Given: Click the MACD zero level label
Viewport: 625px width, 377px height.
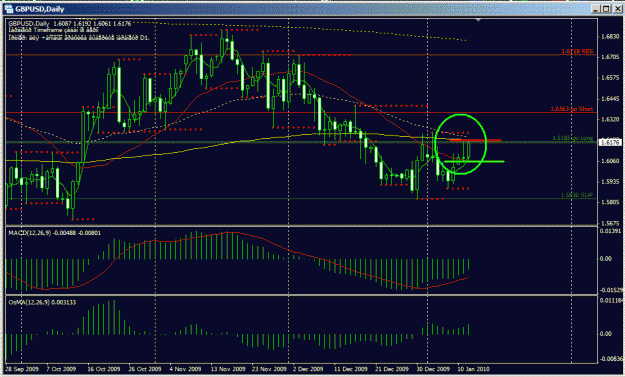Looking at the screenshot, I should tap(606, 259).
